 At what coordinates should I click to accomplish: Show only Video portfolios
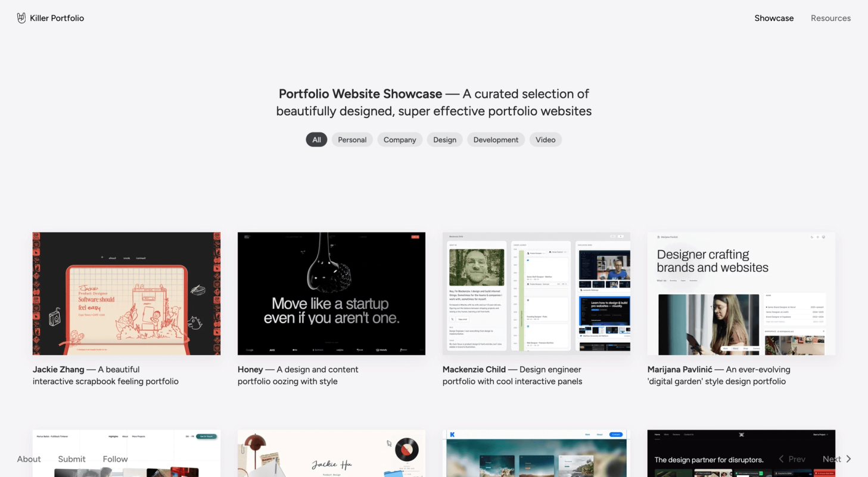[x=545, y=140]
